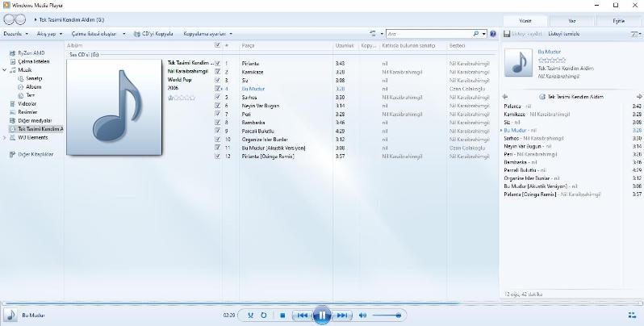This screenshot has height=326, width=644.
Task: Click the shuffle button in playback controls
Action: pos(251,315)
